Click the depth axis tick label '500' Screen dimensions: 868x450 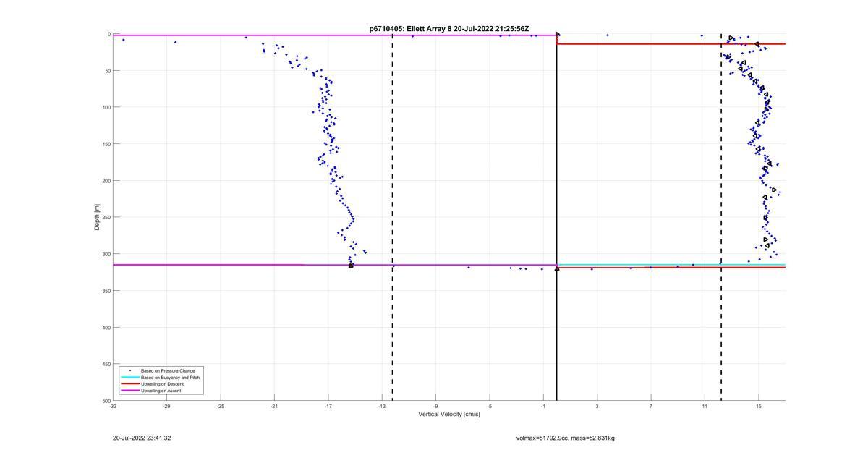click(106, 400)
